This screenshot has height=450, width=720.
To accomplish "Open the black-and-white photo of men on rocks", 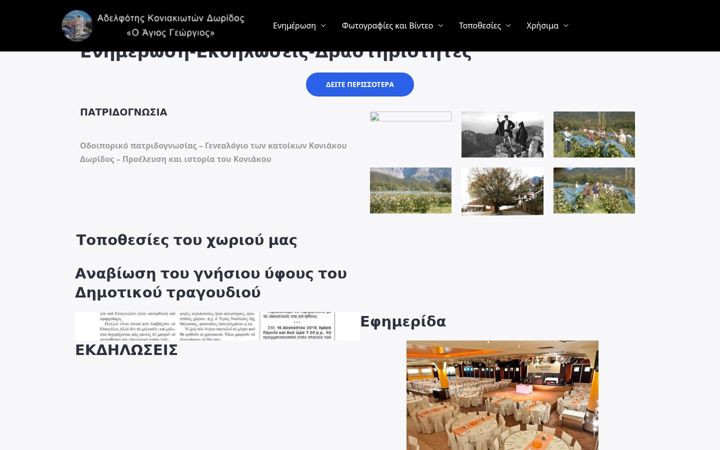I will pos(502,135).
